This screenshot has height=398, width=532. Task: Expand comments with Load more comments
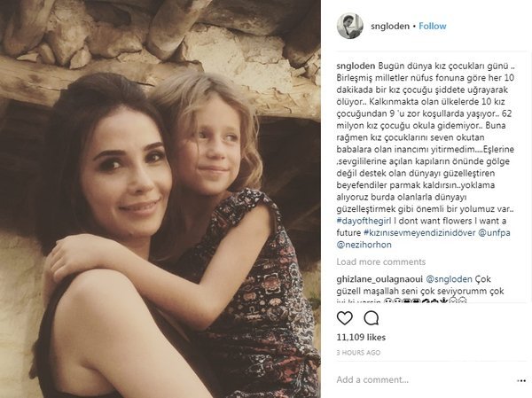tap(380, 262)
